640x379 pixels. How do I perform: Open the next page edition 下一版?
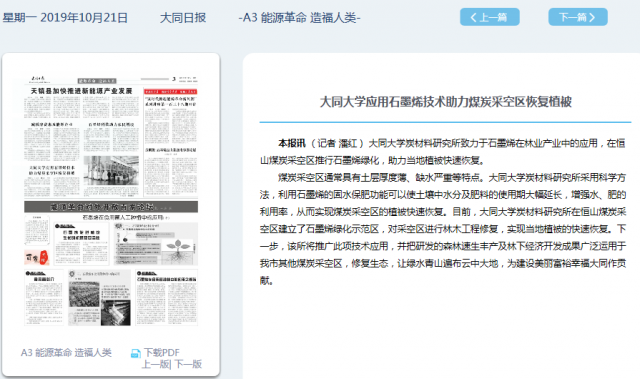[x=188, y=364]
